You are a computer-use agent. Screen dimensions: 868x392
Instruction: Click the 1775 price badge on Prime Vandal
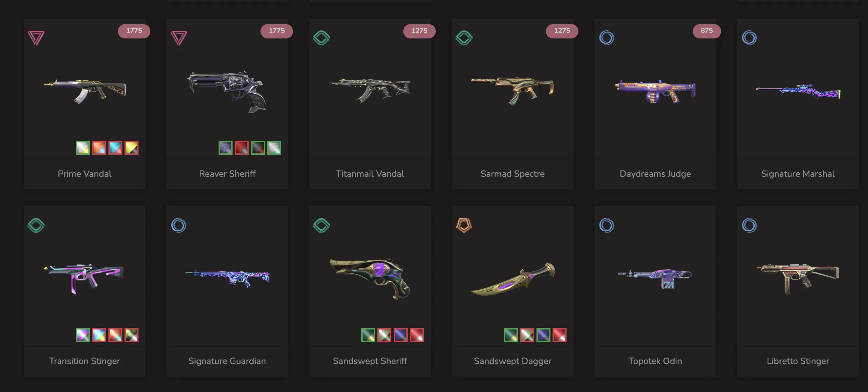[134, 31]
